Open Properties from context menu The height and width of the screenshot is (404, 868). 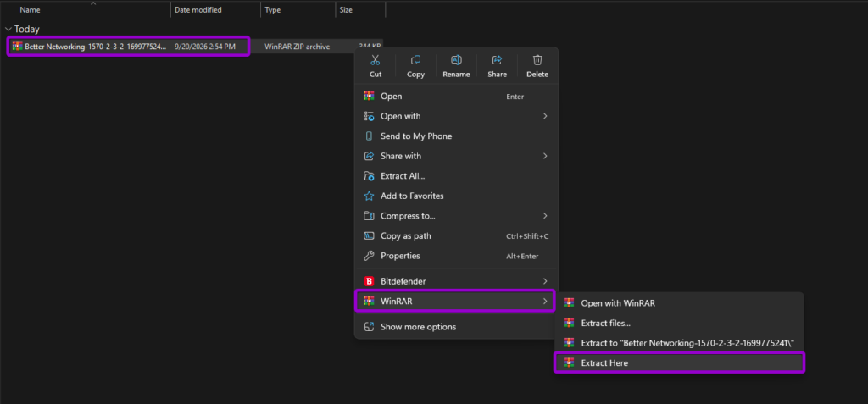coord(456,256)
